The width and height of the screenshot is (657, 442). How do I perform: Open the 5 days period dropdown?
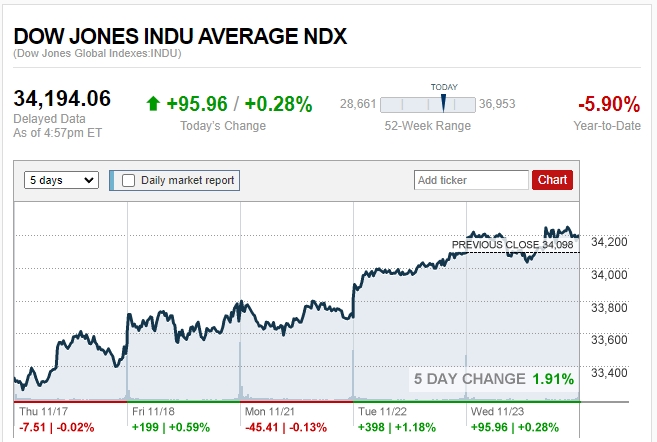pyautogui.click(x=62, y=180)
